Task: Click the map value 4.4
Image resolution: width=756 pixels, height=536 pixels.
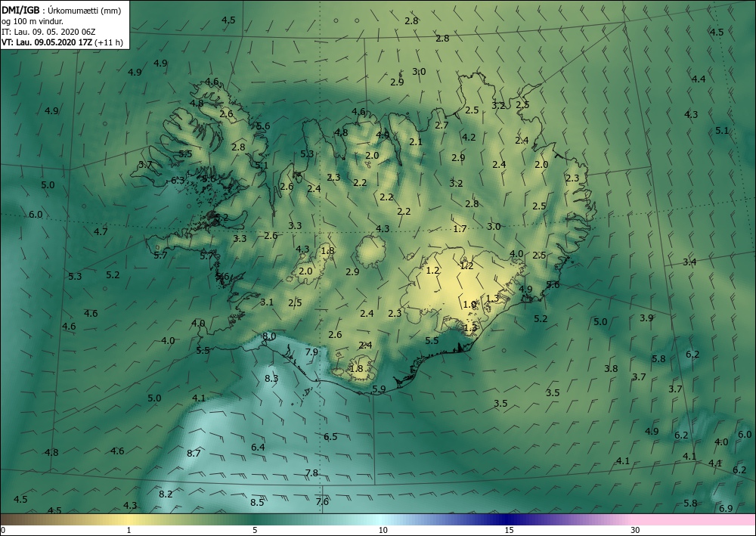Action: pyautogui.click(x=699, y=79)
